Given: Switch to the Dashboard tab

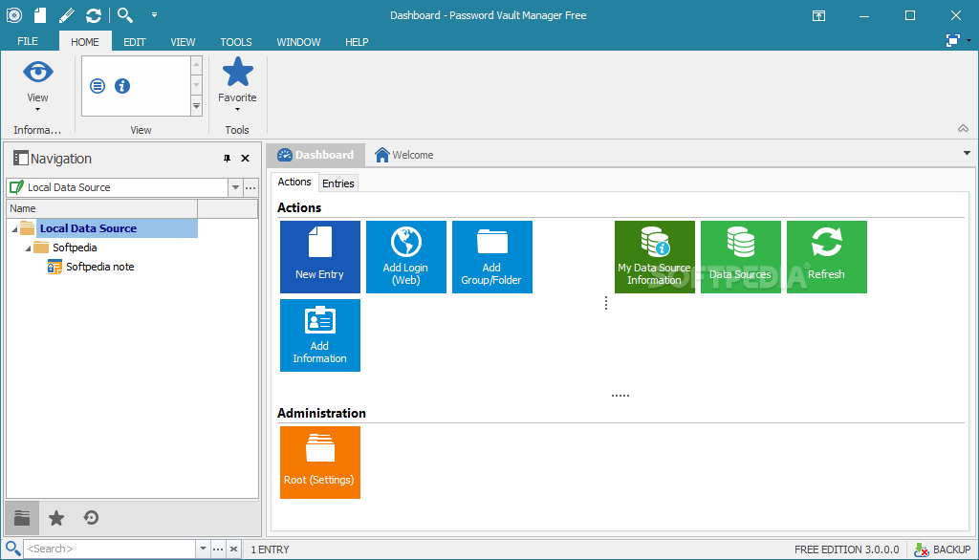Looking at the screenshot, I should point(315,155).
